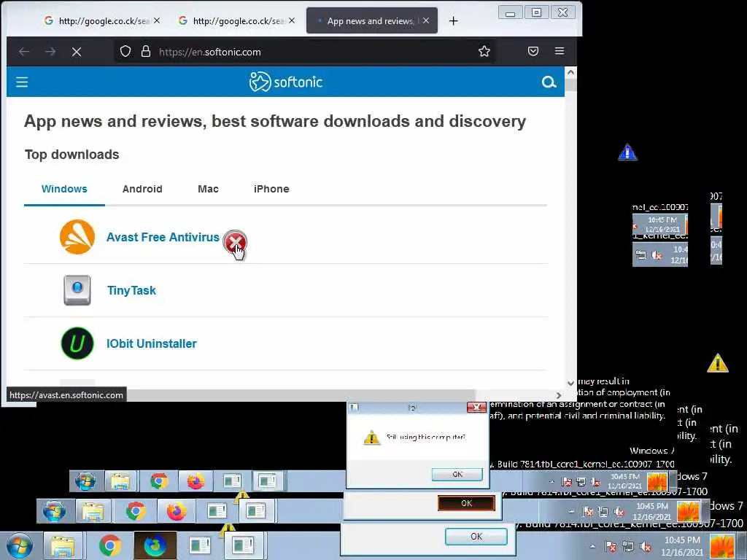Close the second Google search tab
The height and width of the screenshot is (560, 747).
tap(292, 21)
